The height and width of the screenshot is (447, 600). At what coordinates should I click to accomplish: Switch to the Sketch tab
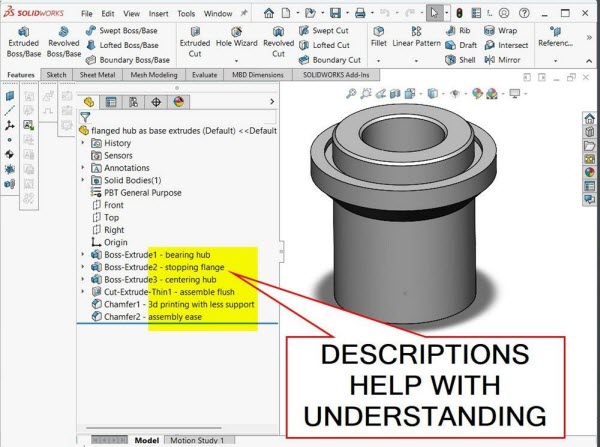pyautogui.click(x=56, y=75)
